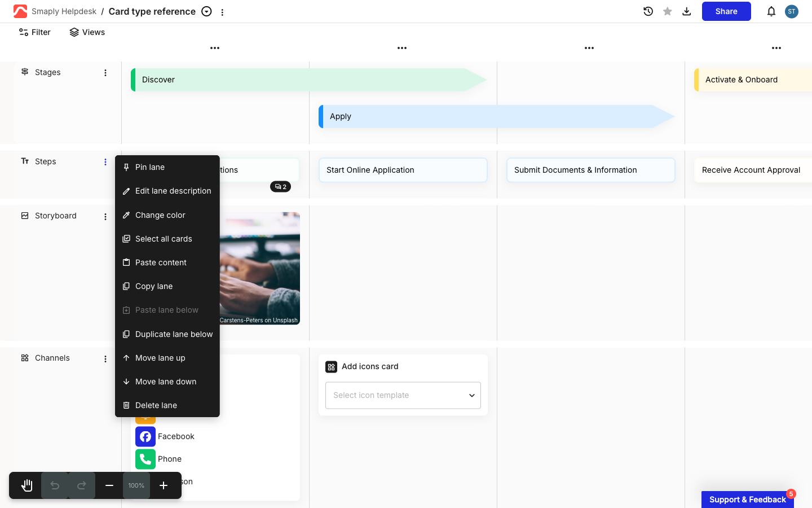Open the three-dot menu beside the title
The image size is (812, 508).
point(222,12)
